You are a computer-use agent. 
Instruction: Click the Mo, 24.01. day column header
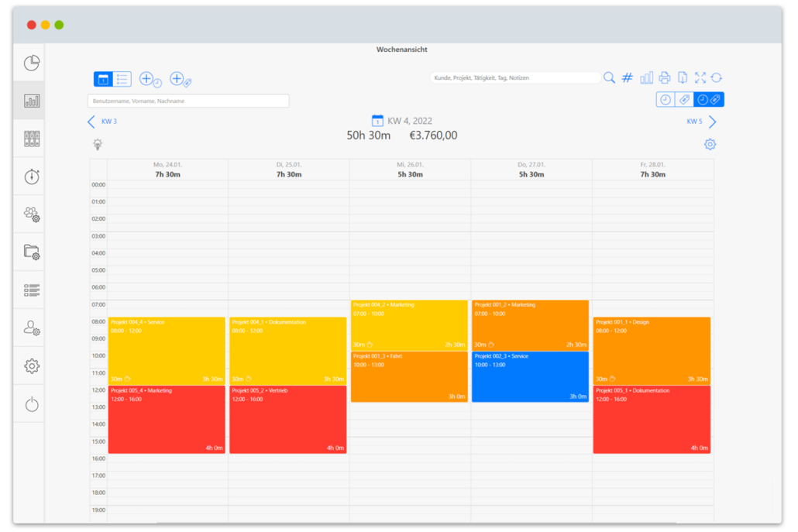pyautogui.click(x=167, y=170)
